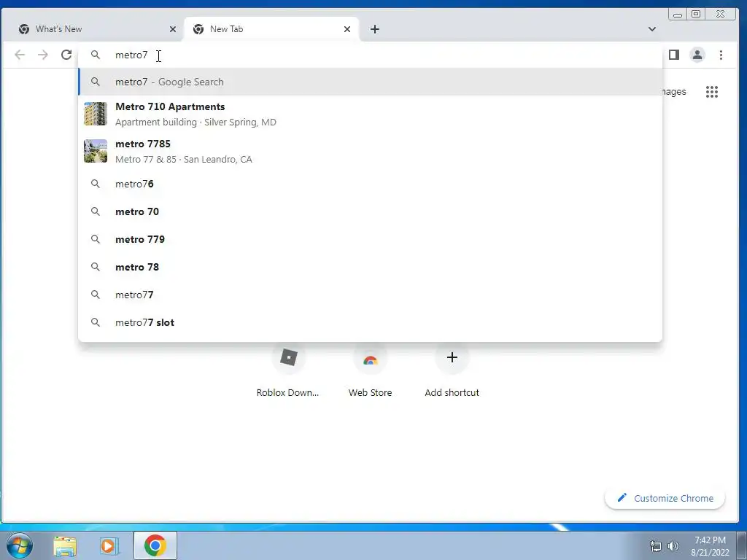Click the forward navigation arrow
The image size is (747, 560).
click(x=43, y=55)
